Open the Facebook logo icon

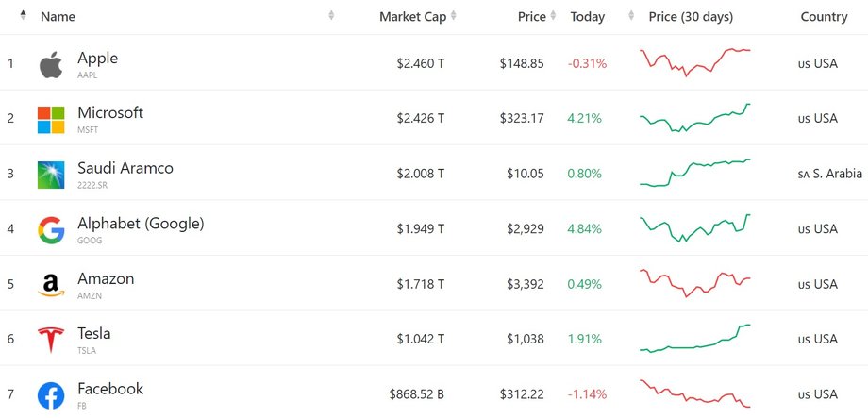[x=51, y=396]
